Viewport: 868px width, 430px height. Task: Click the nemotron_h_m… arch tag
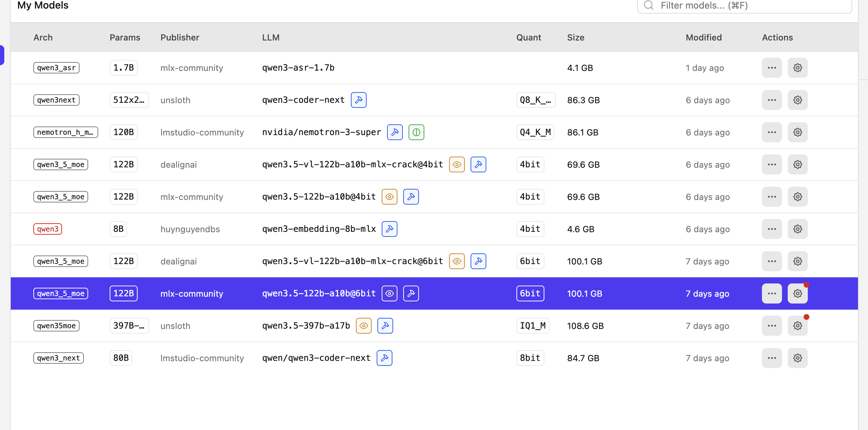tap(66, 132)
